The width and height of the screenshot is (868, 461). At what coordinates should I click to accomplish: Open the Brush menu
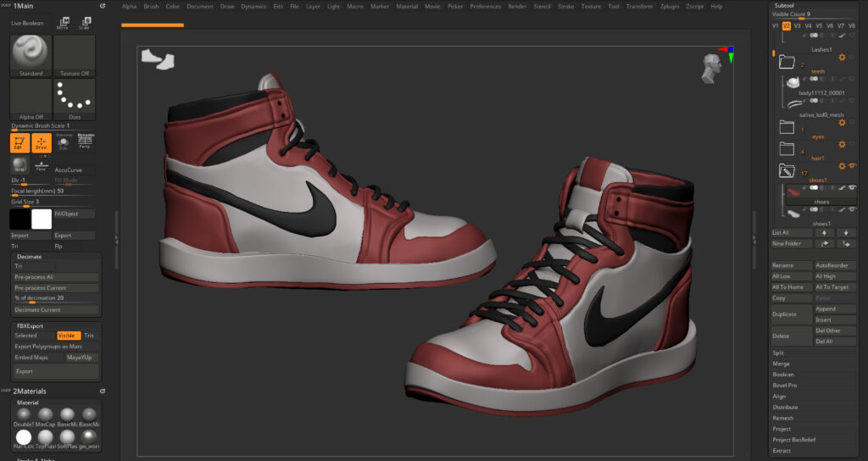(151, 7)
